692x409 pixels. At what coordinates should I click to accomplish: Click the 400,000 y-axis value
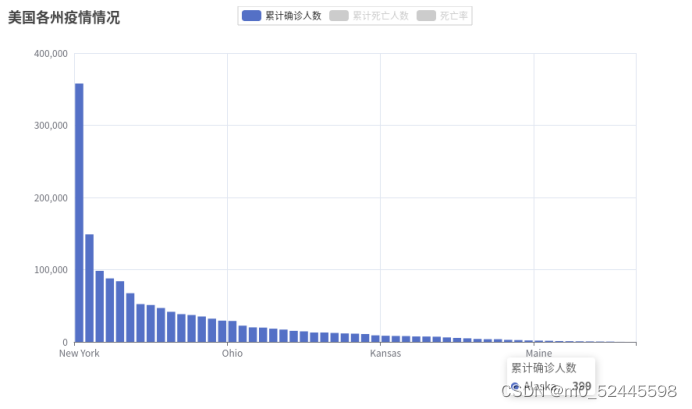[51, 54]
